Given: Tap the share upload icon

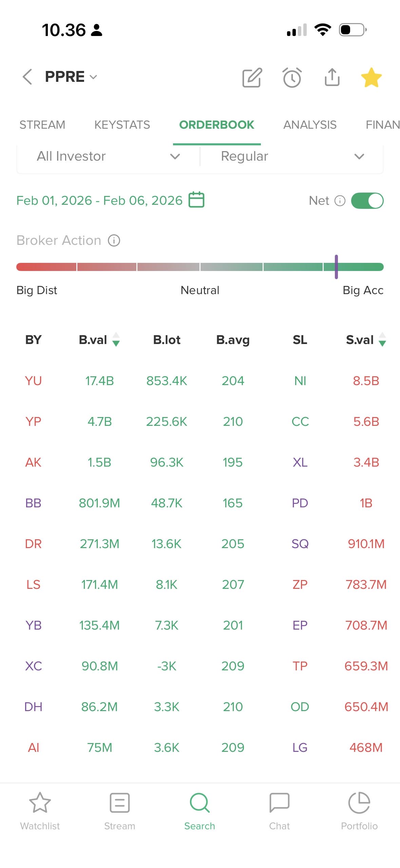Looking at the screenshot, I should [x=332, y=77].
